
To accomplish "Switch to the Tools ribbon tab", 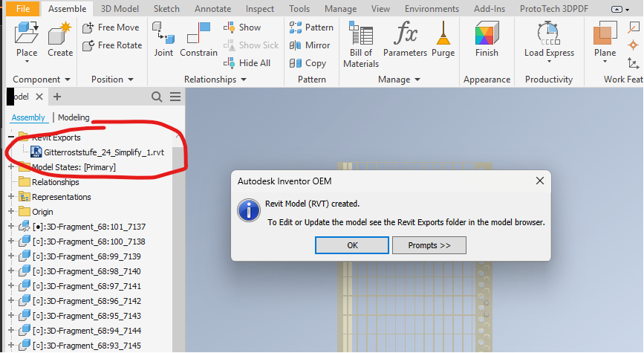I will [299, 9].
